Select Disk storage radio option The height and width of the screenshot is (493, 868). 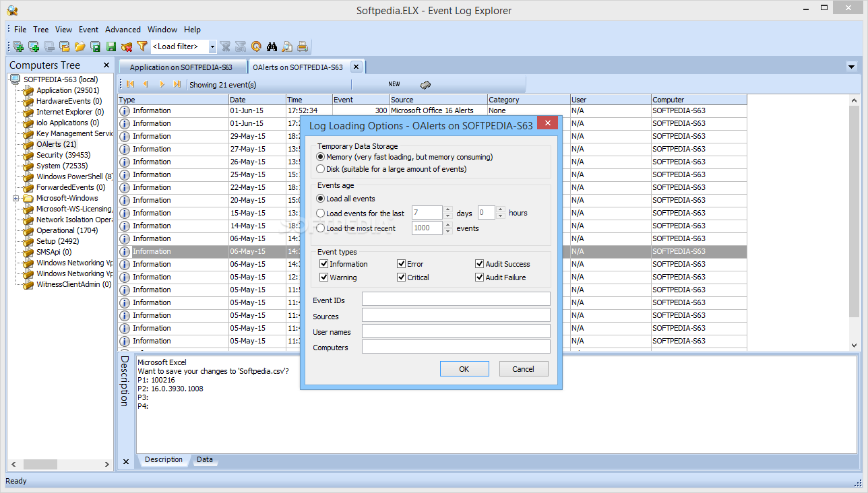[321, 169]
